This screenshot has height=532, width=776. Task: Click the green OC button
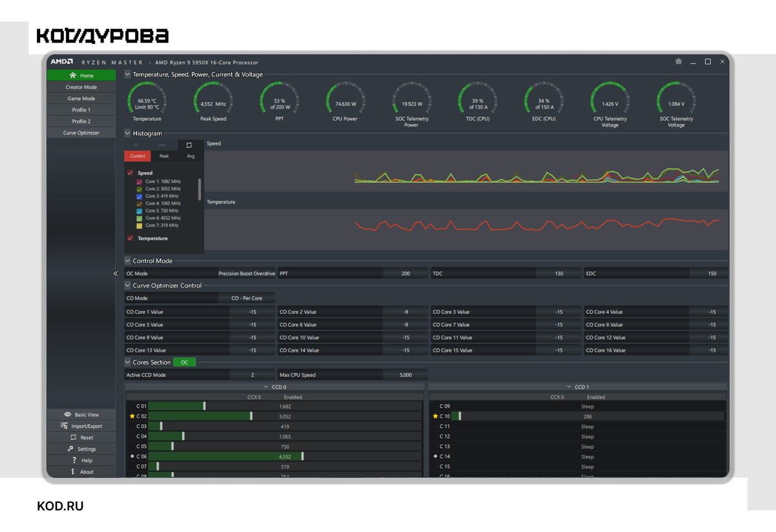184,363
